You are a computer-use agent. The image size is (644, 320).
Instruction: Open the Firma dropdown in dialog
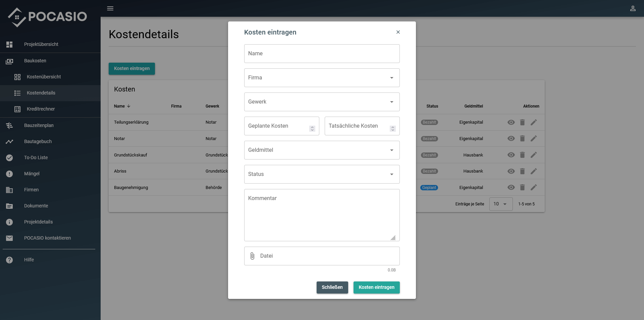click(322, 78)
